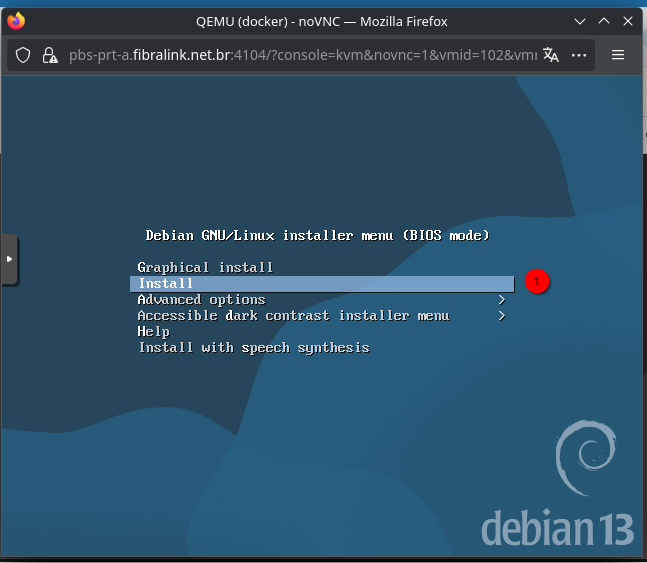Expand the noVNC control bar handle
The width and height of the screenshot is (647, 563).
[x=9, y=259]
